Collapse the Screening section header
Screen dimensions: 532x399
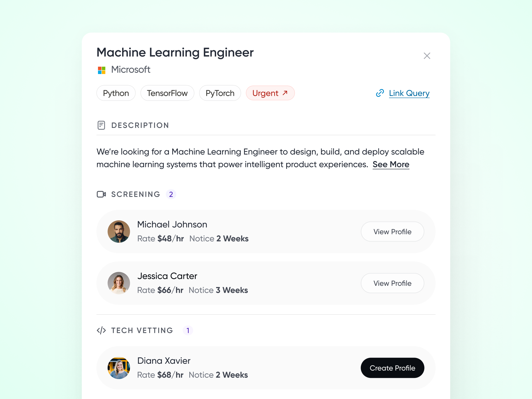[135, 194]
